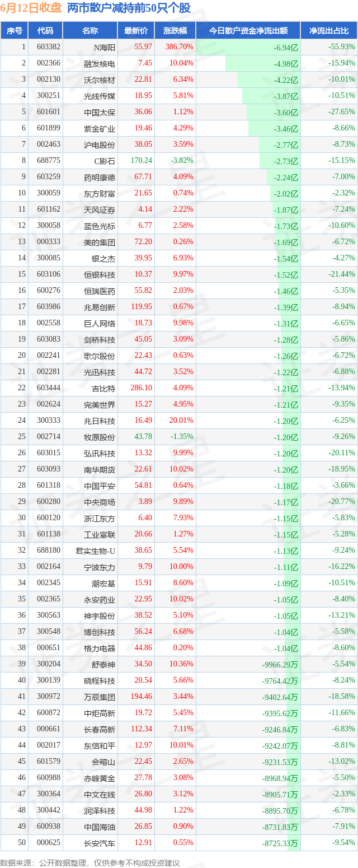Select the stock name 长春高新

(x=100, y=729)
